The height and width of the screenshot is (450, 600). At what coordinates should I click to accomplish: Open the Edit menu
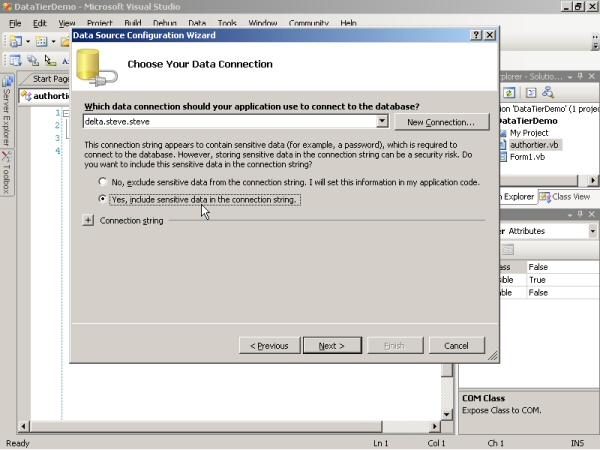39,23
